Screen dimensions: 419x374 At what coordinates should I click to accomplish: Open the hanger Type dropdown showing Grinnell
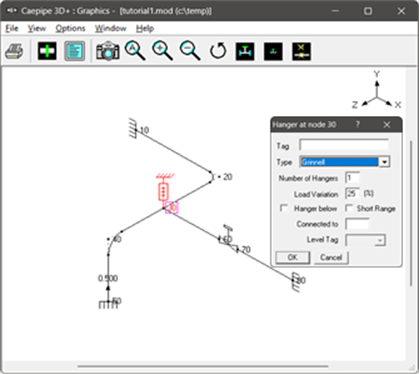[345, 162]
